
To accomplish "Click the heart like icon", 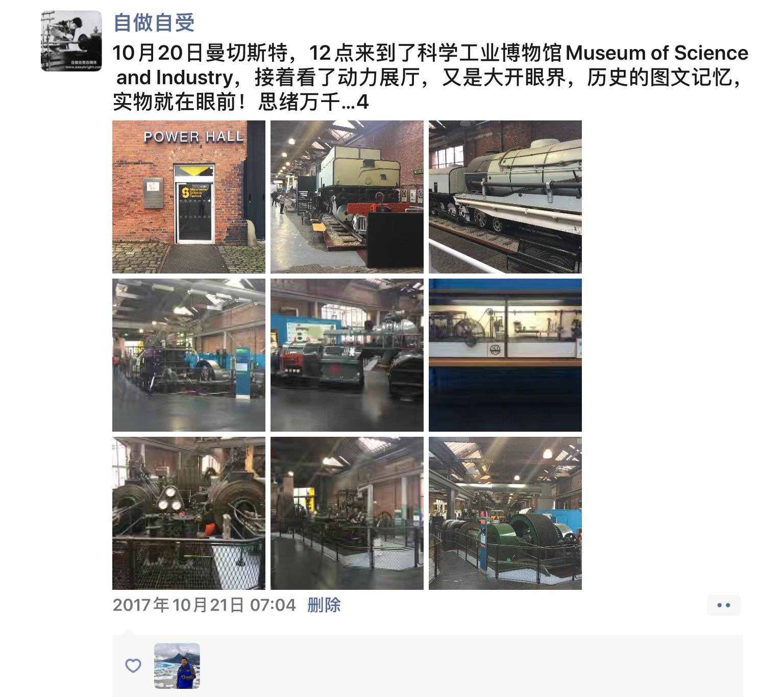I will click(x=133, y=665).
